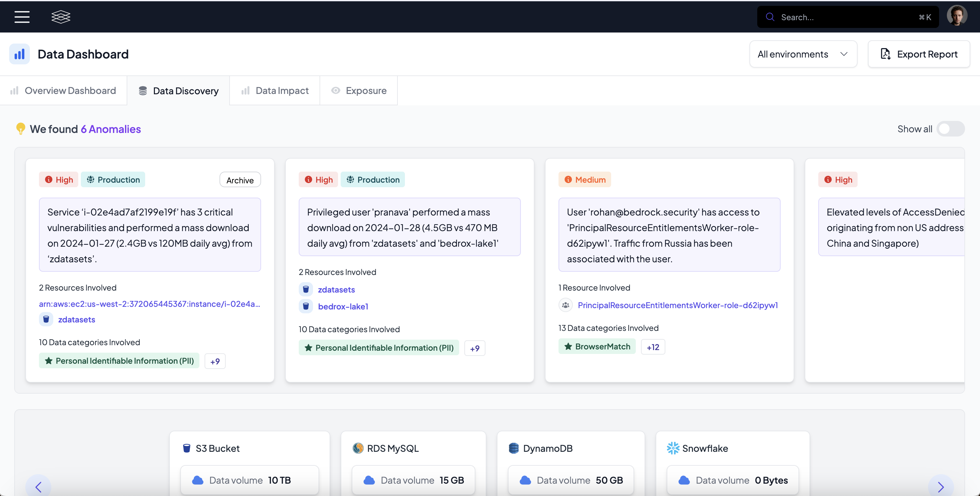The width and height of the screenshot is (980, 496).
Task: Select the Data Discovery tab
Action: tap(178, 91)
